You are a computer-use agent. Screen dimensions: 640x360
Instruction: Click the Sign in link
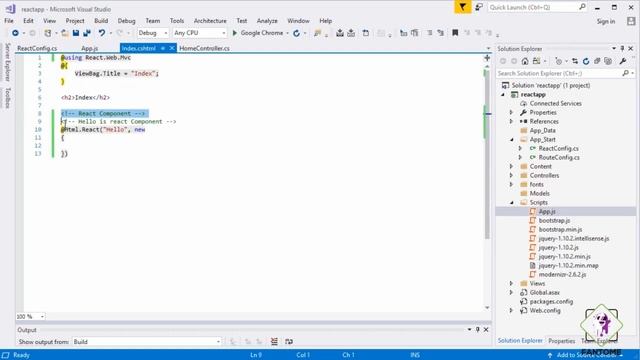(x=606, y=21)
